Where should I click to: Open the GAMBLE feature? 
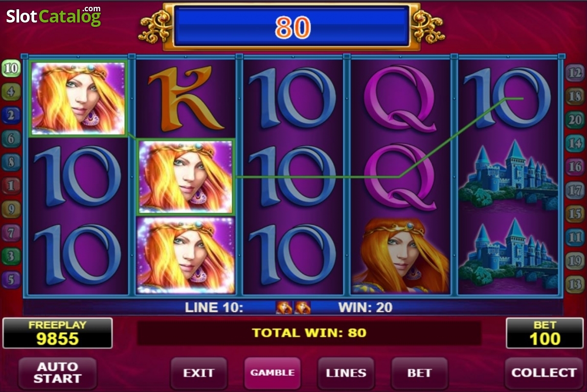(x=272, y=373)
